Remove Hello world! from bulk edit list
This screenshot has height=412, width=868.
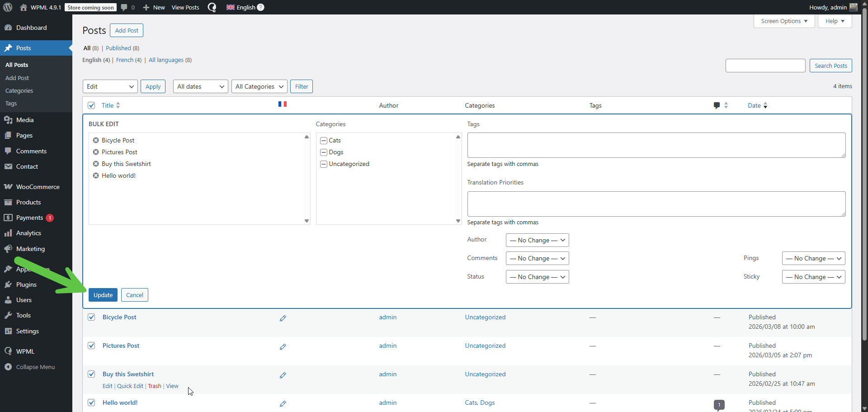click(96, 175)
